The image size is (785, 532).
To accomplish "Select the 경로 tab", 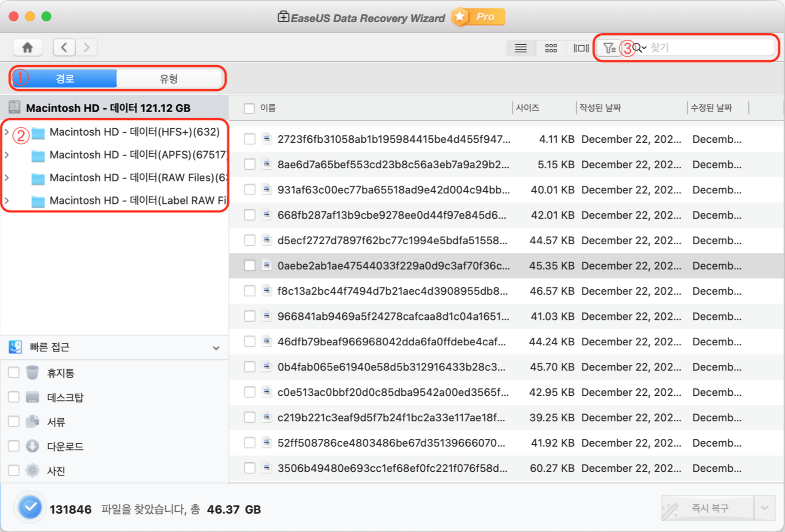I will click(65, 79).
